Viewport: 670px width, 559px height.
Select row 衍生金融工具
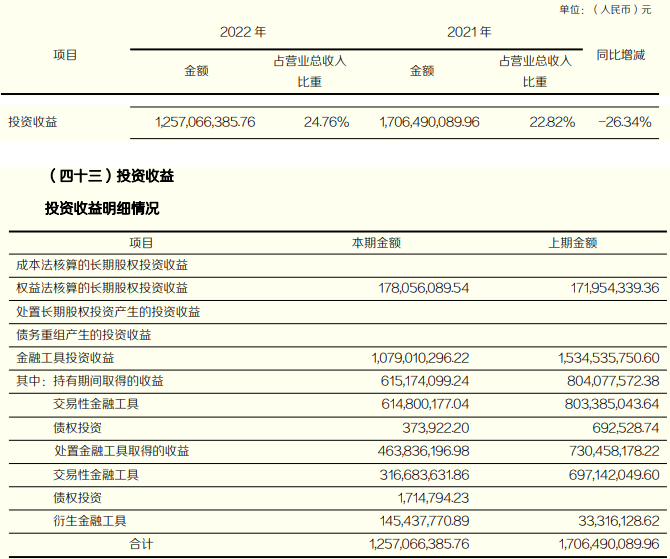[338, 521]
